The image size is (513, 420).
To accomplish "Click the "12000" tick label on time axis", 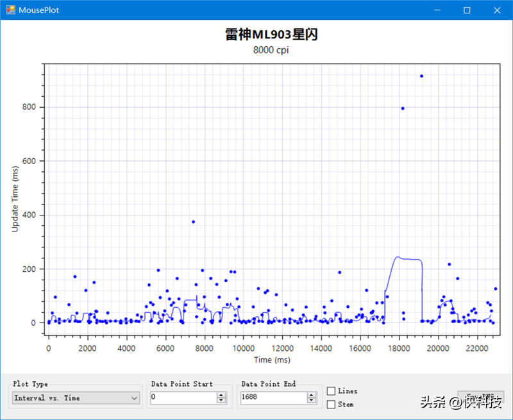I will [x=282, y=348].
